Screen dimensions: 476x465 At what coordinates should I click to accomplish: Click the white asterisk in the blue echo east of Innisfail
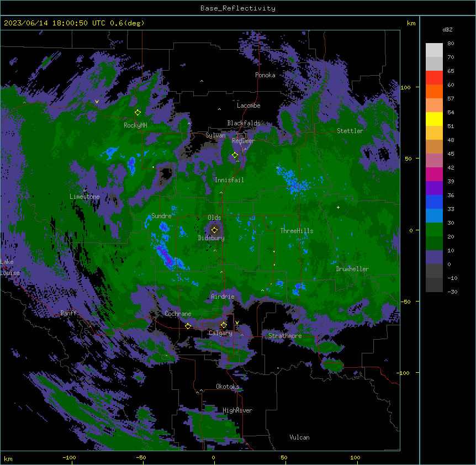pyautogui.click(x=277, y=167)
